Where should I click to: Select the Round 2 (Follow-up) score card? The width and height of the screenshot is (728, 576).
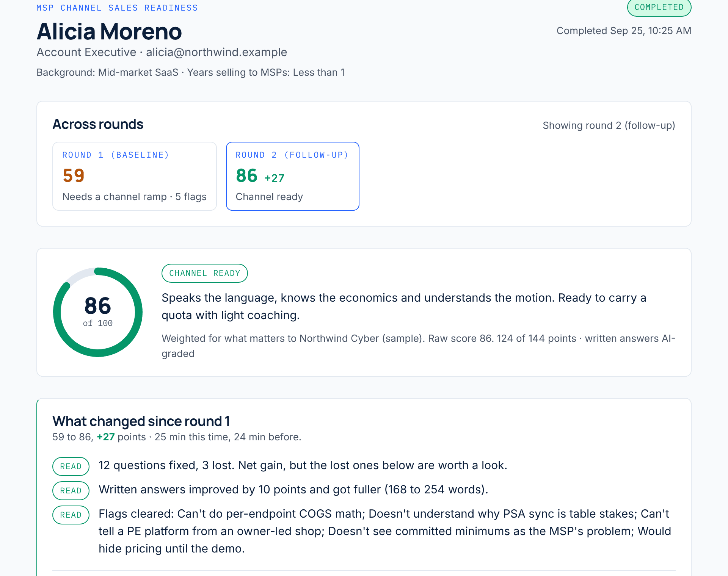pos(292,176)
